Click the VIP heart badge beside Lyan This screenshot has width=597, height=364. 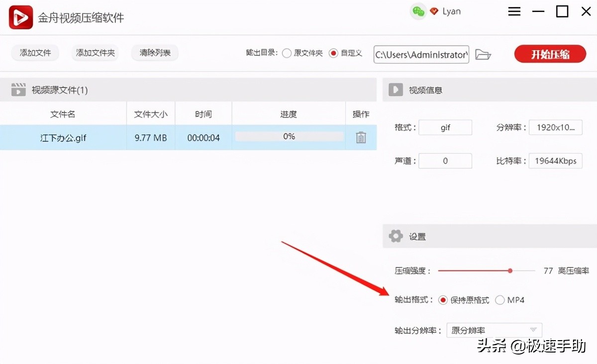click(433, 11)
